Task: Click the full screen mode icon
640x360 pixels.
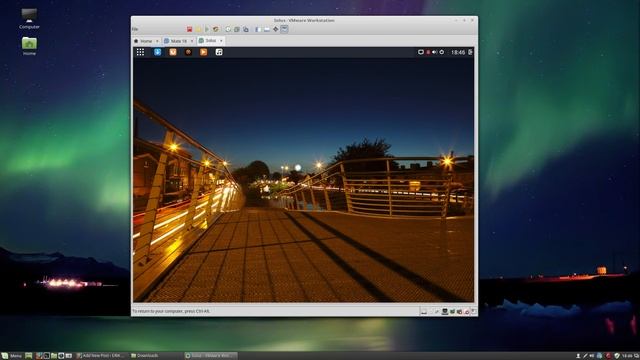Action: pos(276,29)
